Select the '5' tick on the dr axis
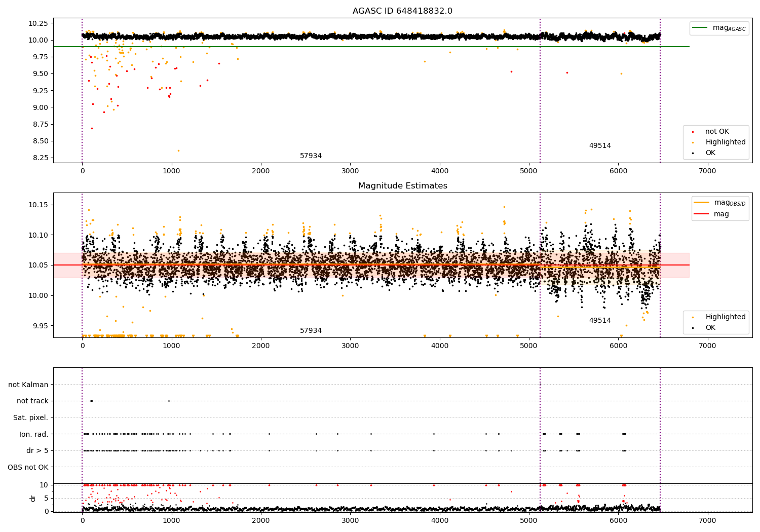Screen dimensions: 760x532 click(x=46, y=498)
